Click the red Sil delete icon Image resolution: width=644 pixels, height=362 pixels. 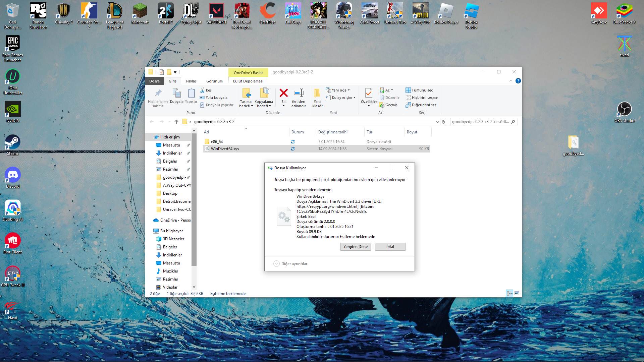[283, 93]
